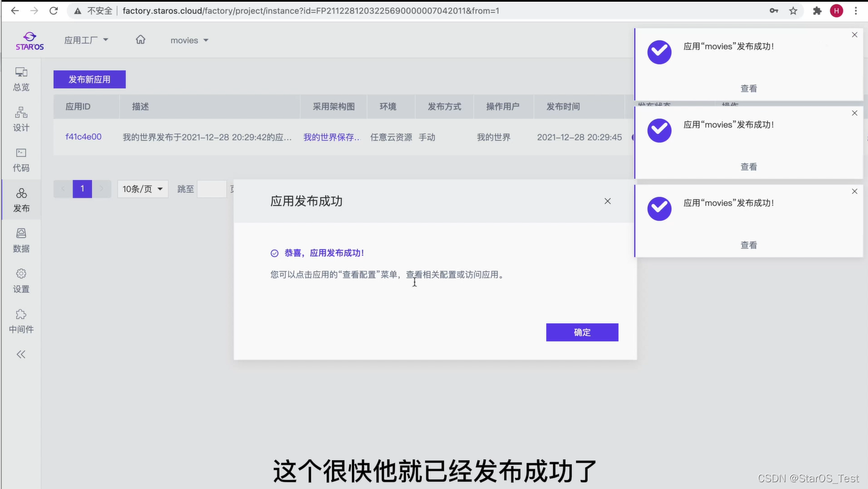Confirm with the 确定 button
Screen dimensions: 868x489
coord(582,333)
